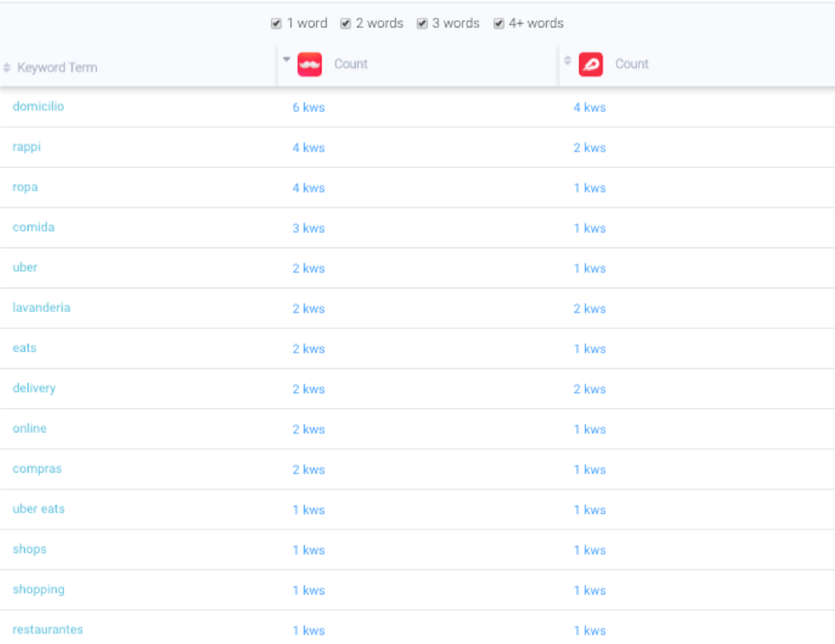
Task: Click the red feather app icon
Action: click(591, 64)
